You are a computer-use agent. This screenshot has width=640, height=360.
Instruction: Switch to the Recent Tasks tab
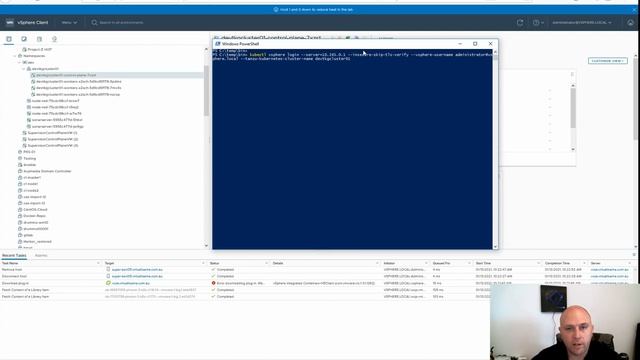click(x=14, y=256)
